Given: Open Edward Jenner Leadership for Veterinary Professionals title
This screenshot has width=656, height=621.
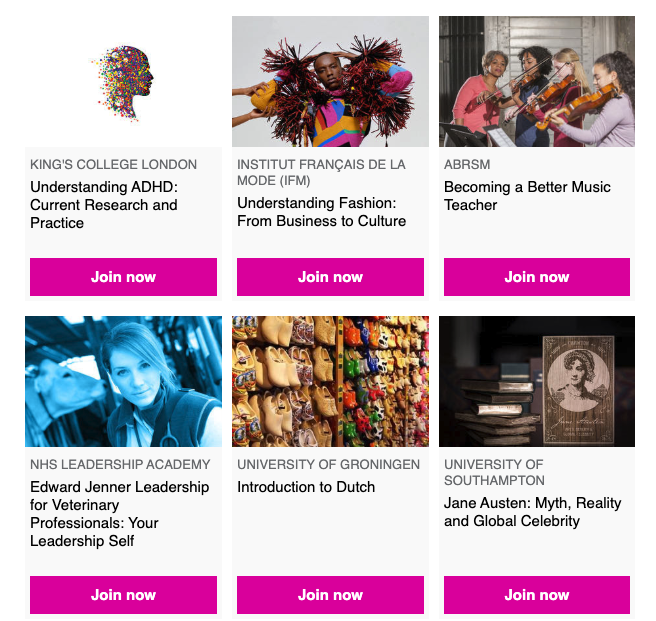Looking at the screenshot, I should click(120, 514).
